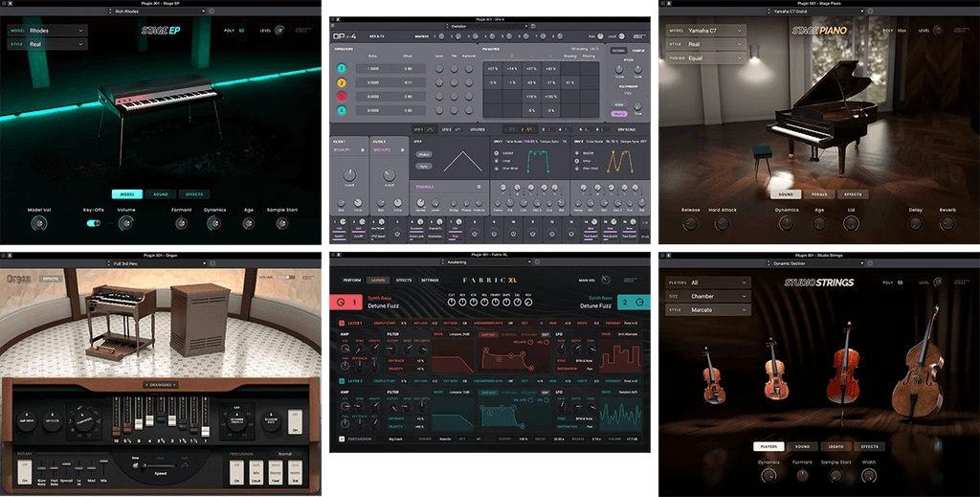Switch to the Effects tab in Stage EP

[194, 194]
